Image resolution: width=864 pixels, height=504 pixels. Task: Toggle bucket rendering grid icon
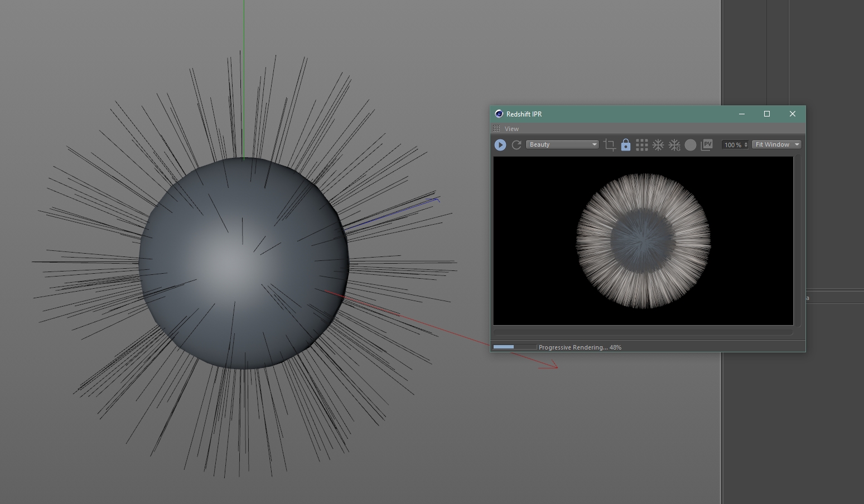[642, 145]
